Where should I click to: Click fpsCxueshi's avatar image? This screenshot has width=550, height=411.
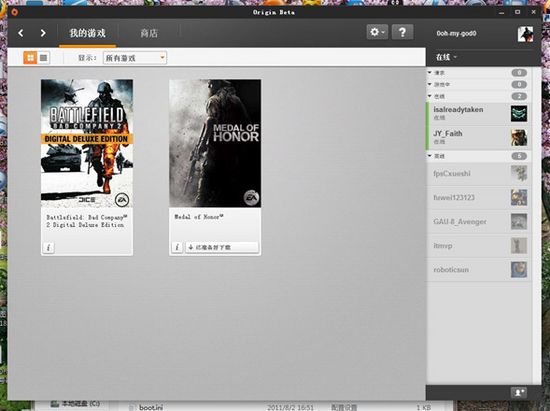pyautogui.click(x=519, y=174)
